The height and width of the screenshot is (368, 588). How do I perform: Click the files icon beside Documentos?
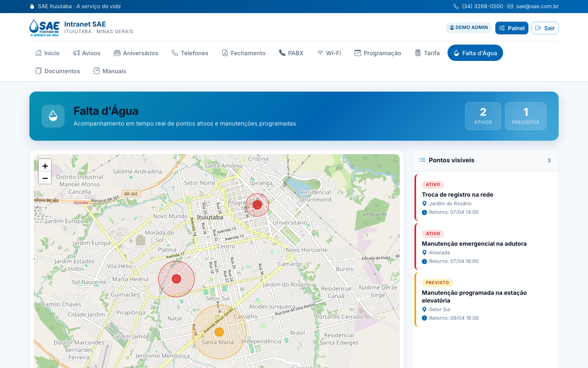pos(38,71)
